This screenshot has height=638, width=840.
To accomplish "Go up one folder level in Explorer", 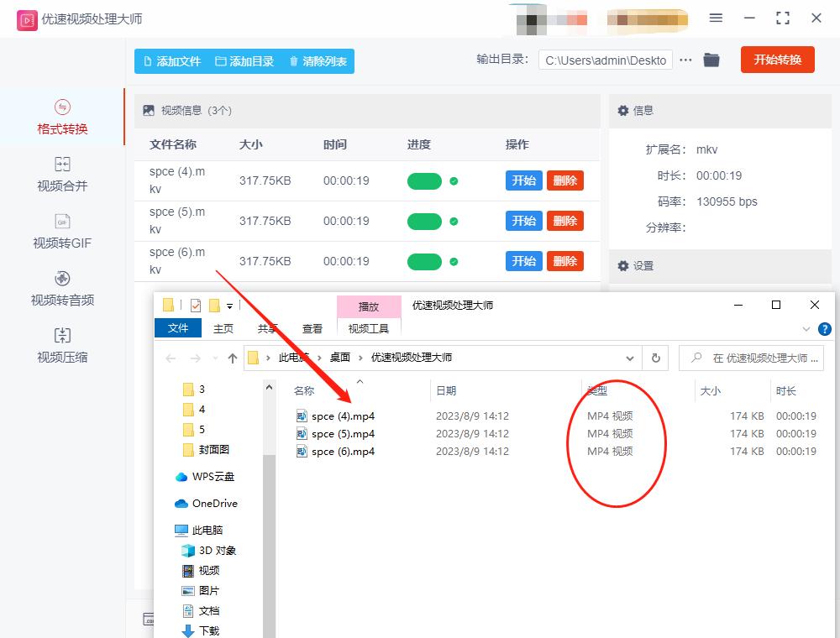I will [x=233, y=358].
